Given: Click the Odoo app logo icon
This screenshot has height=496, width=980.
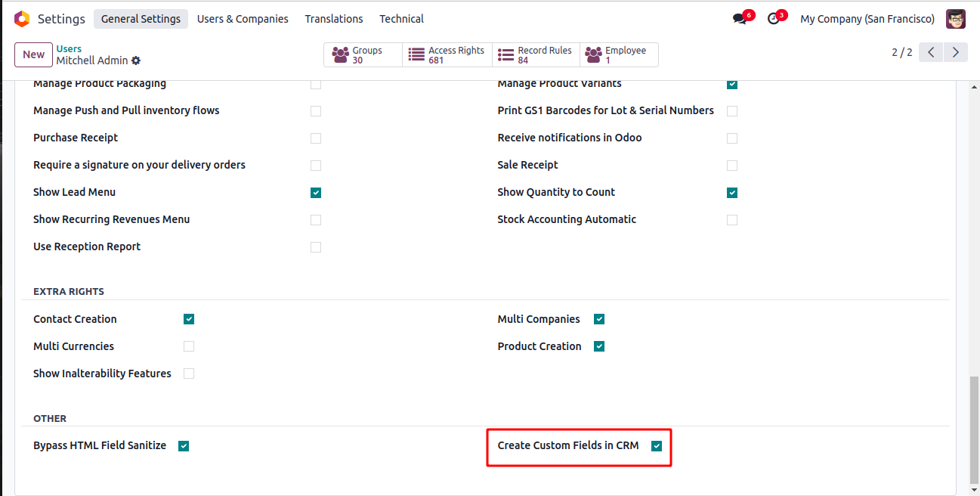Looking at the screenshot, I should [x=22, y=19].
